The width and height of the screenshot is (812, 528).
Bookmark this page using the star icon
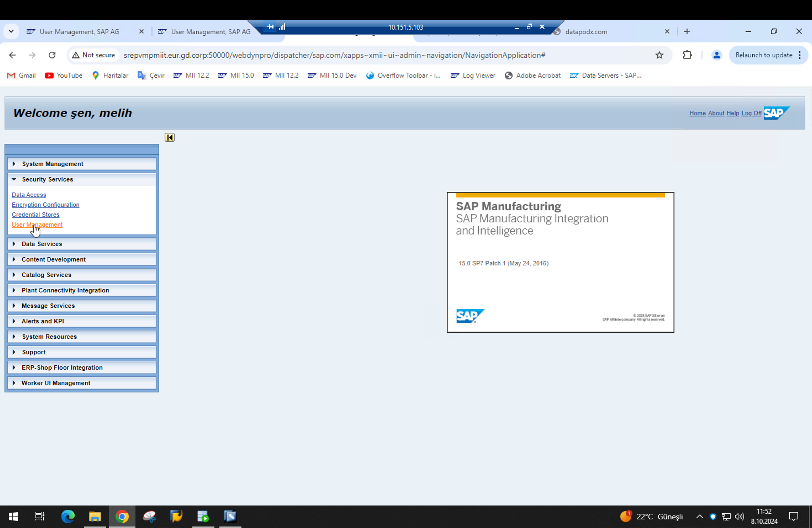659,55
